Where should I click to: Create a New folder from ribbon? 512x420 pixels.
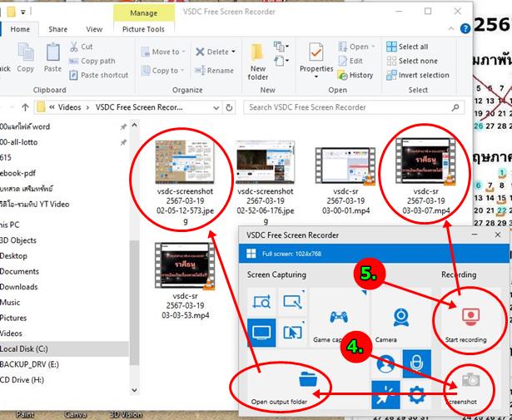257,62
